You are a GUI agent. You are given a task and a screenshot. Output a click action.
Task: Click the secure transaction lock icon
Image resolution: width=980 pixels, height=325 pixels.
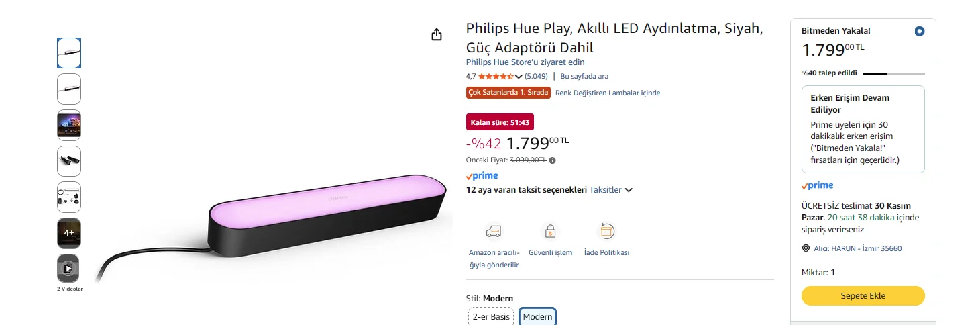550,232
